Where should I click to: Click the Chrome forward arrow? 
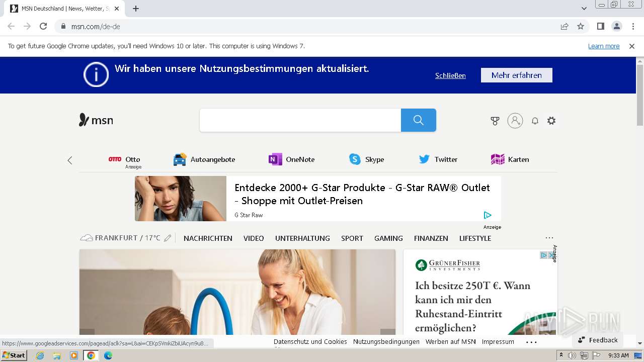27,26
